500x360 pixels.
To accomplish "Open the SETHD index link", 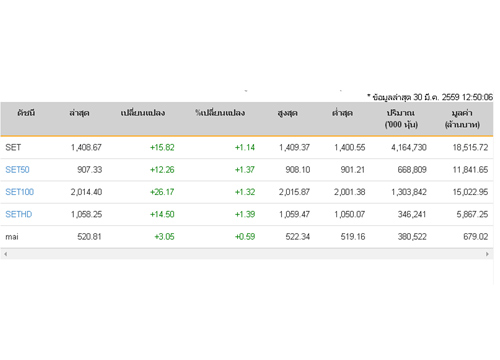I will click(x=19, y=214).
